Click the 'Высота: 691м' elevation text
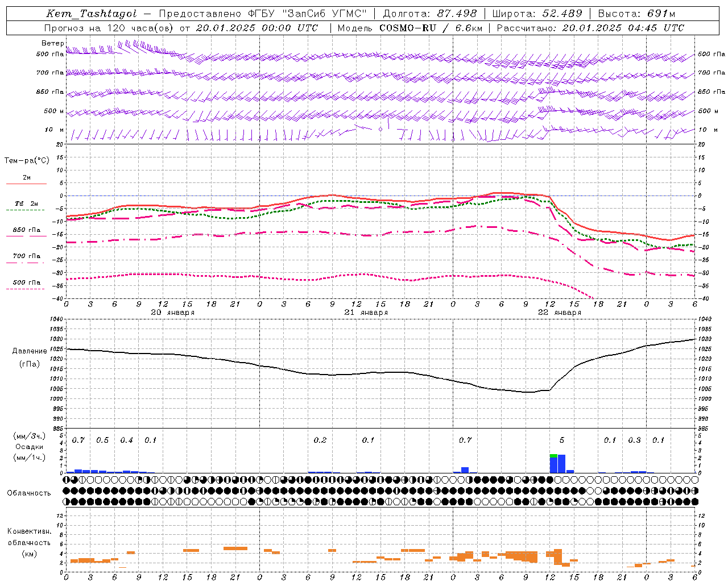This screenshot has width=728, height=582. pyautogui.click(x=636, y=14)
